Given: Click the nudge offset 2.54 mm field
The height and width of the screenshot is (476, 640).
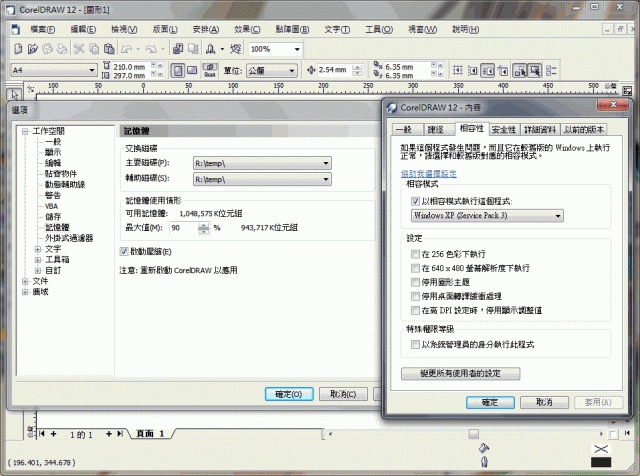Looking at the screenshot, I should 334,70.
